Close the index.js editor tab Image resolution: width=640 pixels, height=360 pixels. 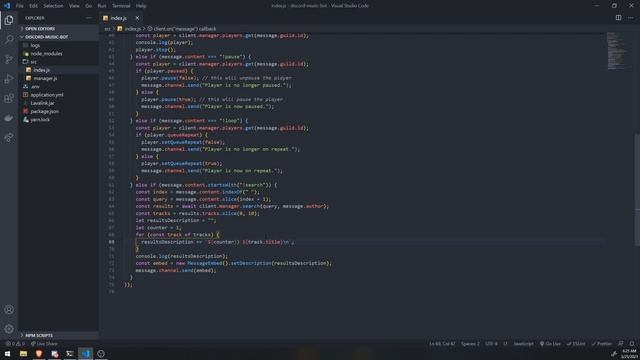click(x=137, y=18)
